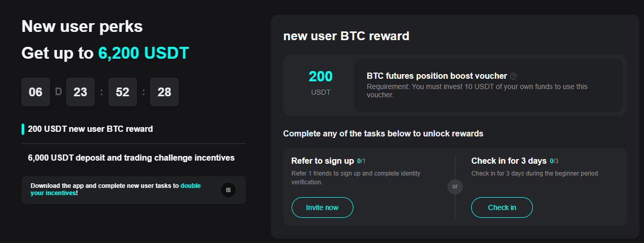Click the cyan 6,200 USDT amount text
644x243 pixels.
pyautogui.click(x=144, y=53)
